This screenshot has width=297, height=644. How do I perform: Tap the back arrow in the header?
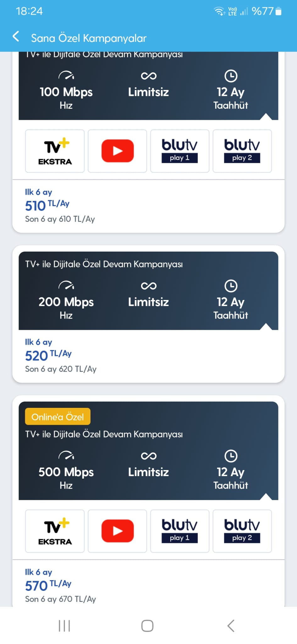click(x=16, y=36)
